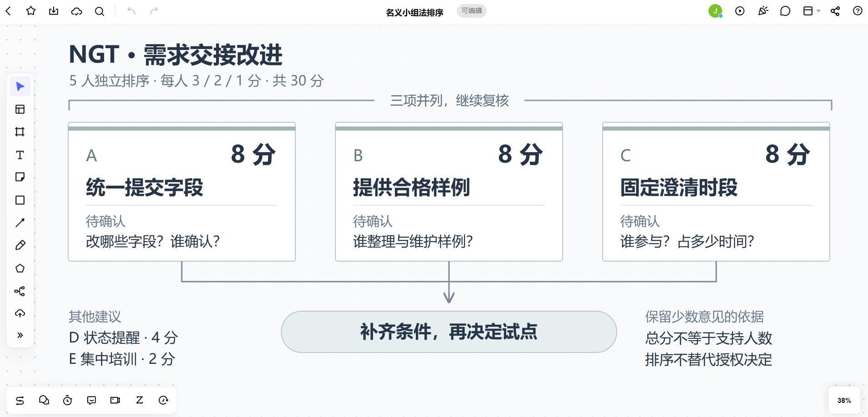This screenshot has width=868, height=417.
Task: Select the 固定澄清时段 card heading
Action: click(679, 187)
